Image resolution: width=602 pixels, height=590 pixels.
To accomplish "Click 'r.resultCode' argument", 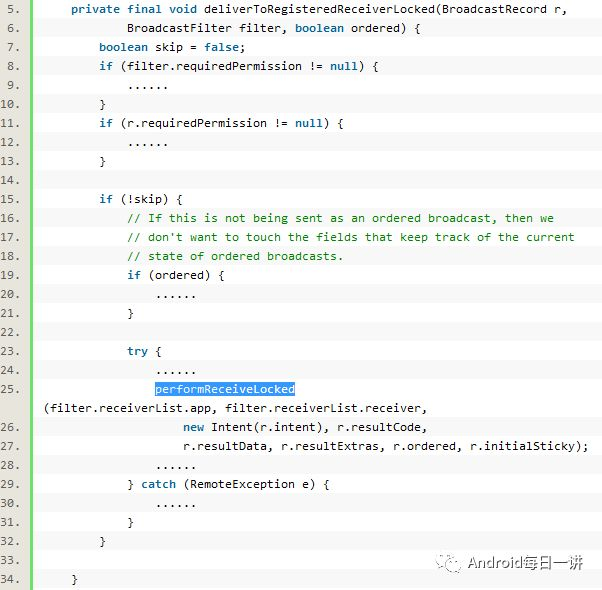I will coord(378,427).
